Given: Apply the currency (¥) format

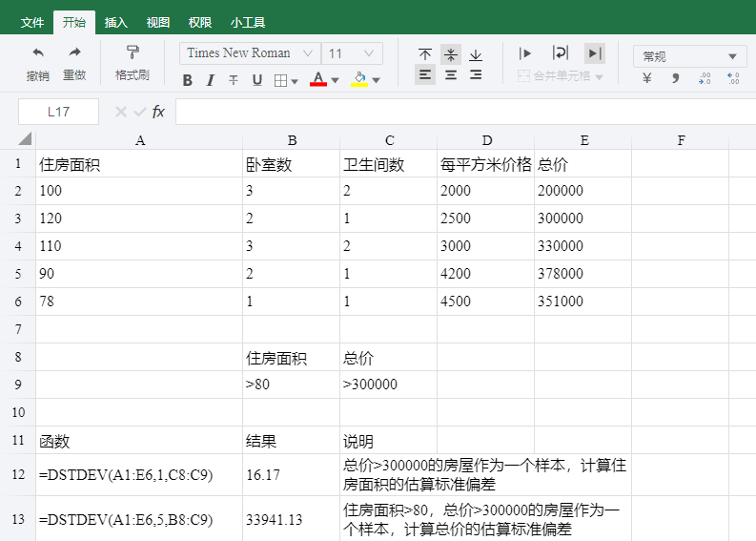Looking at the screenshot, I should click(647, 77).
